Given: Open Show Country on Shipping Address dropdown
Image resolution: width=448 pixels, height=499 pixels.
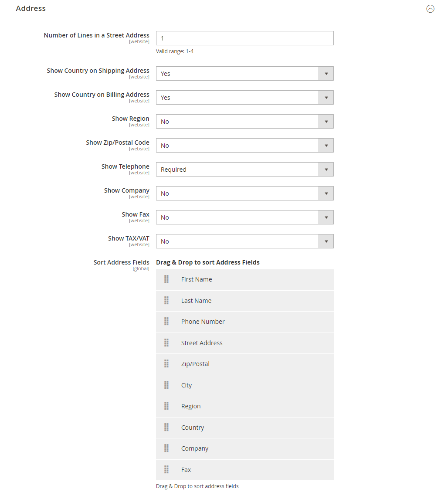Looking at the screenshot, I should pos(244,74).
